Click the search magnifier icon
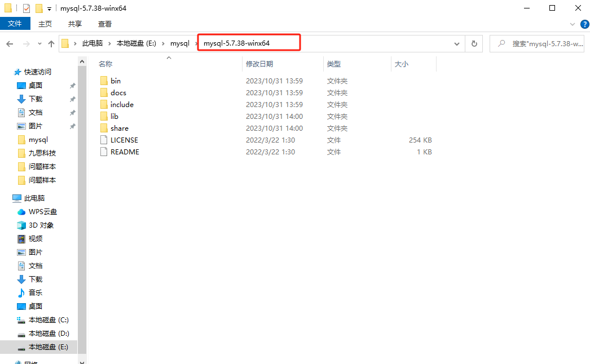This screenshot has width=590, height=364. tap(501, 43)
